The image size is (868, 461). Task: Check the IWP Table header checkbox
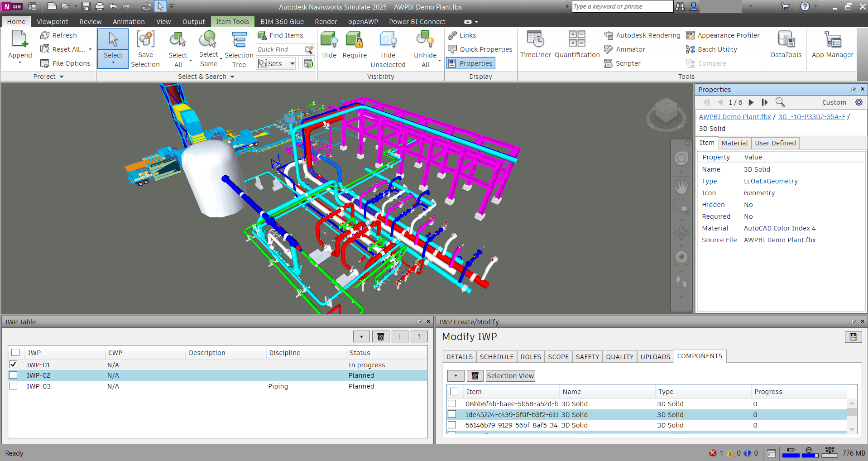pos(15,352)
